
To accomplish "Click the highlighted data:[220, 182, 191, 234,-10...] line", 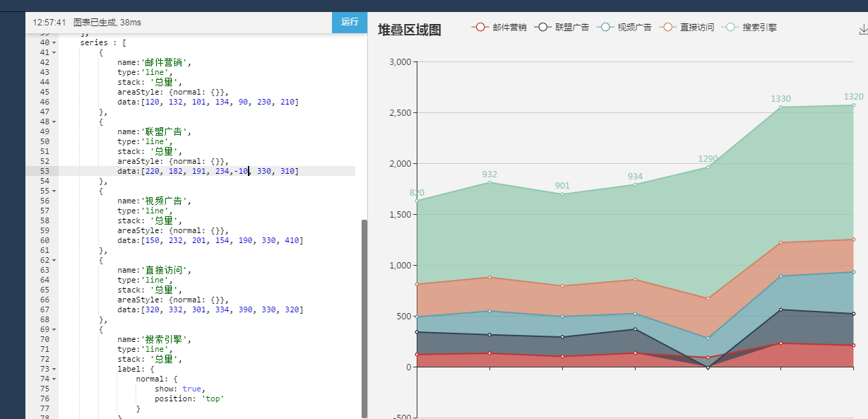I will click(x=208, y=171).
